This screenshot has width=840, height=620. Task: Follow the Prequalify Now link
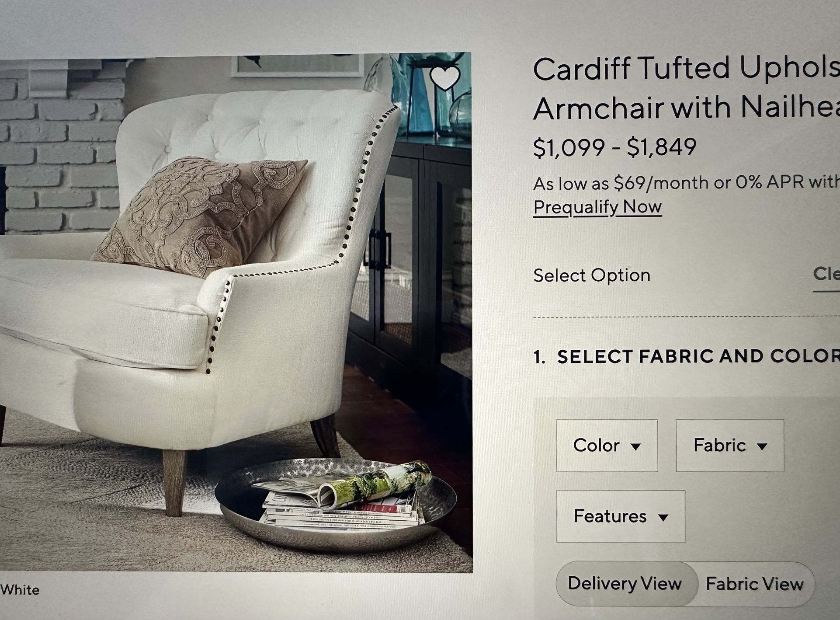tap(597, 207)
